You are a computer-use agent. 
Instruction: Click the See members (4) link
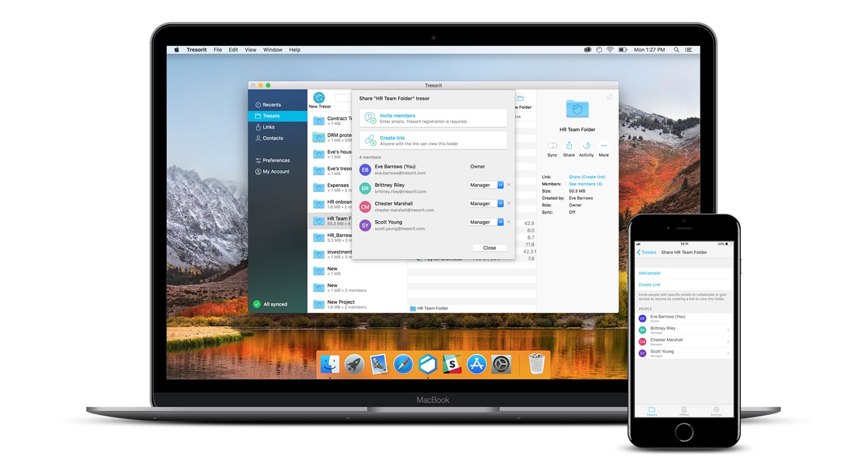[x=586, y=184]
